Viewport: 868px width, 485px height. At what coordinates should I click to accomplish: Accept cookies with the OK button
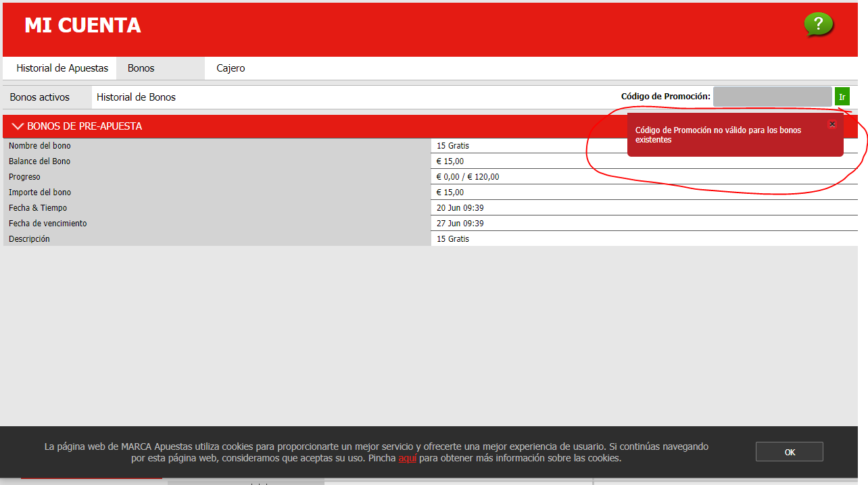[x=789, y=452]
